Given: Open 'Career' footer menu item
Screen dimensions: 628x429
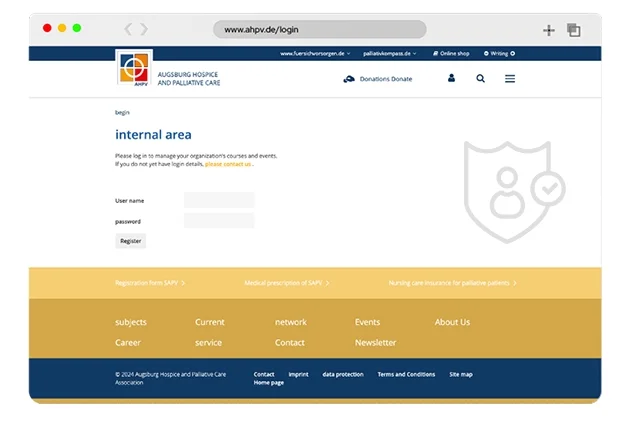Looking at the screenshot, I should pyautogui.click(x=128, y=342).
